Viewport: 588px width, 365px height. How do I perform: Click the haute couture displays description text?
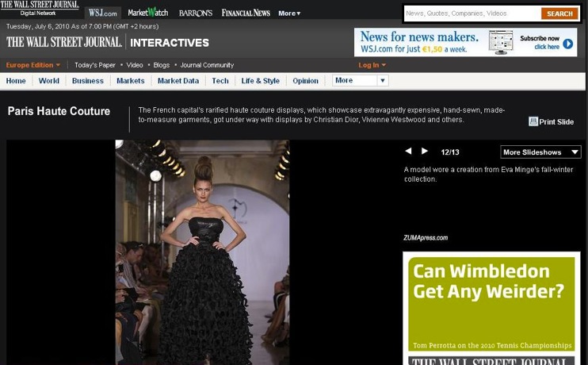point(322,115)
